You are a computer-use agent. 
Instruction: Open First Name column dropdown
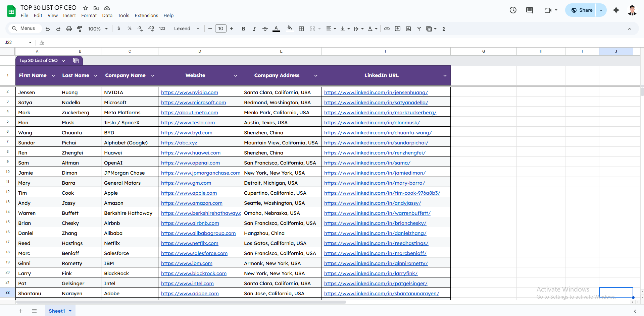(x=53, y=76)
